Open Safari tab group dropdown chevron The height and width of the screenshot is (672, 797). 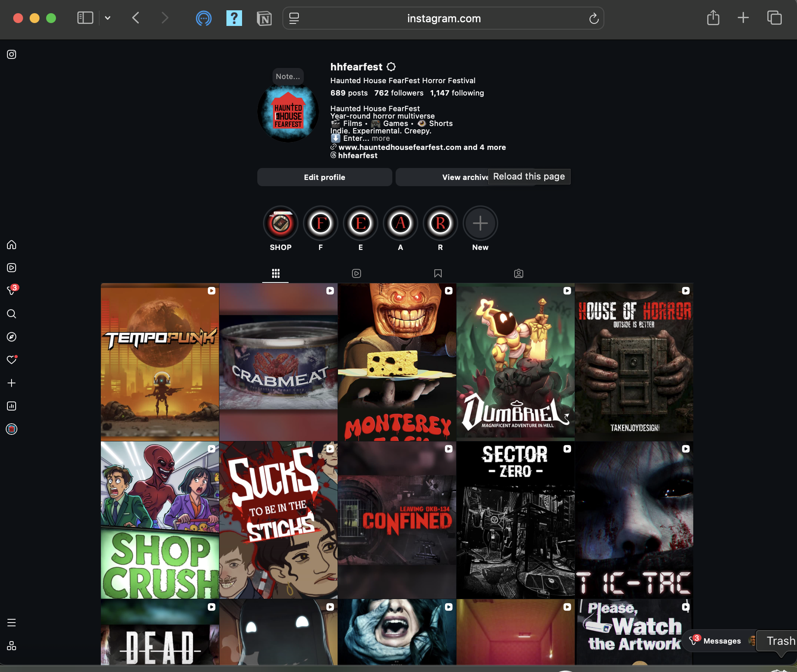pos(108,18)
